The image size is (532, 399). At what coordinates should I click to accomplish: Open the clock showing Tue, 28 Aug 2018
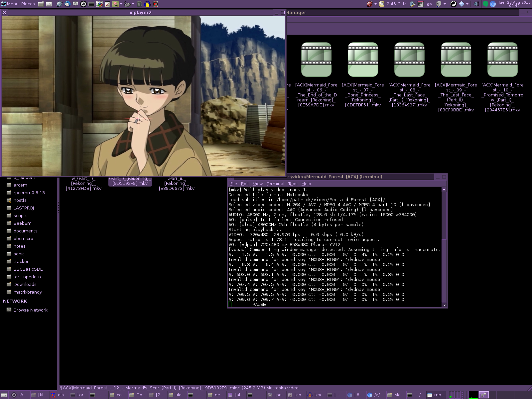pos(514,4)
